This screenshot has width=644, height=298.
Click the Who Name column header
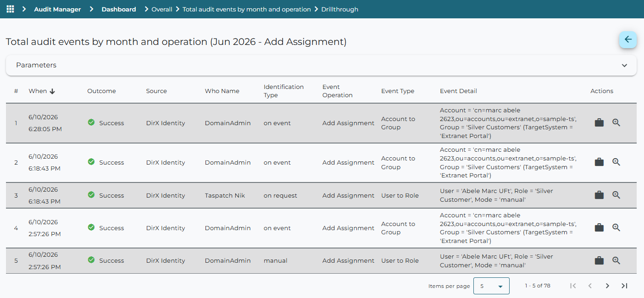[222, 91]
